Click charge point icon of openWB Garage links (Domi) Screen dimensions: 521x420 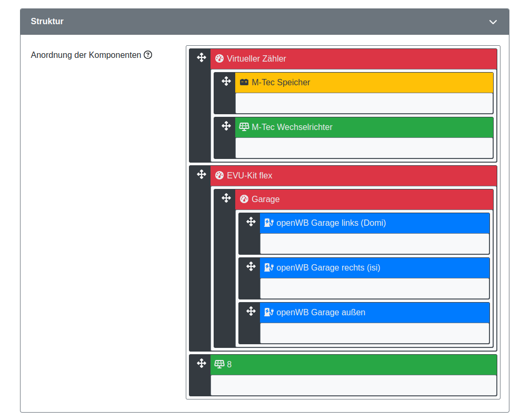point(269,223)
